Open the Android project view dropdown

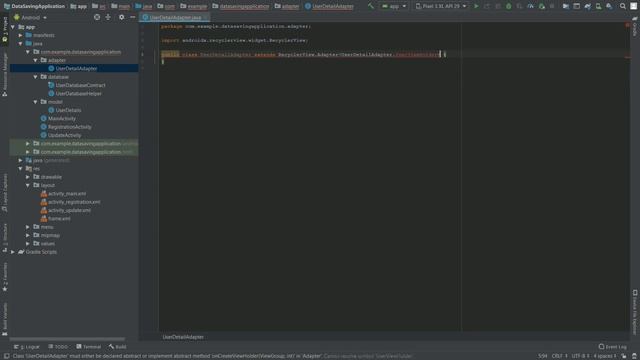[31, 18]
